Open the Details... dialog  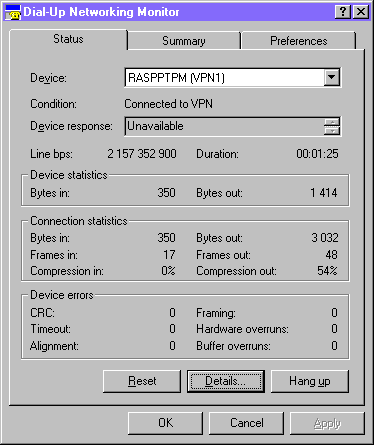[226, 381]
